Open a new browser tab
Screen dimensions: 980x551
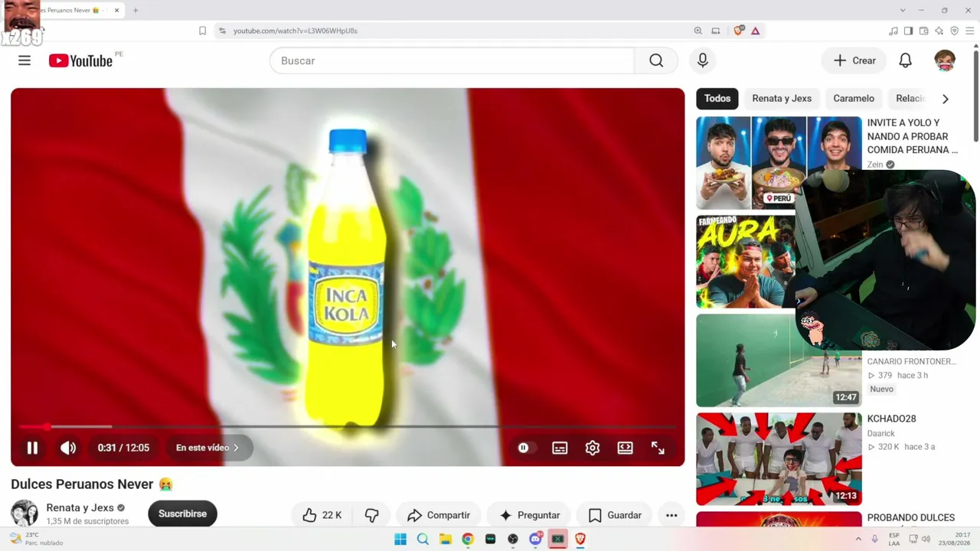click(136, 11)
